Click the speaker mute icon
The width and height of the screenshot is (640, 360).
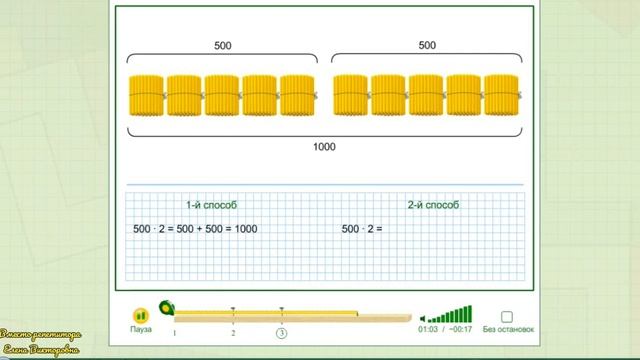coord(422,319)
